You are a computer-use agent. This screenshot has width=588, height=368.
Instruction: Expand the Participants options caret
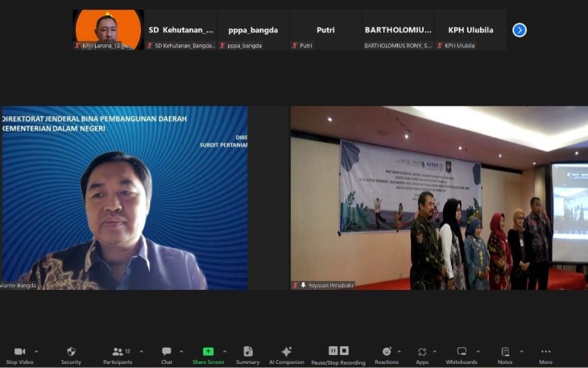(142, 352)
